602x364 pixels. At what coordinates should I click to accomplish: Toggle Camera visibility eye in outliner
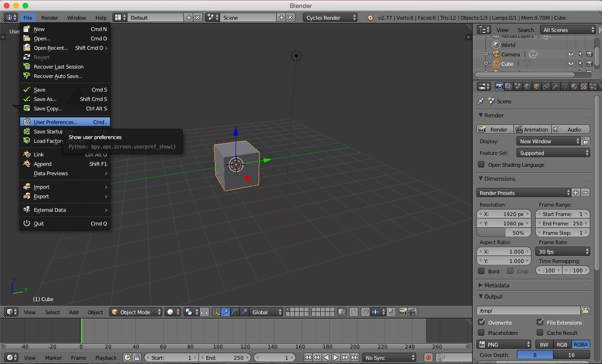tap(571, 54)
